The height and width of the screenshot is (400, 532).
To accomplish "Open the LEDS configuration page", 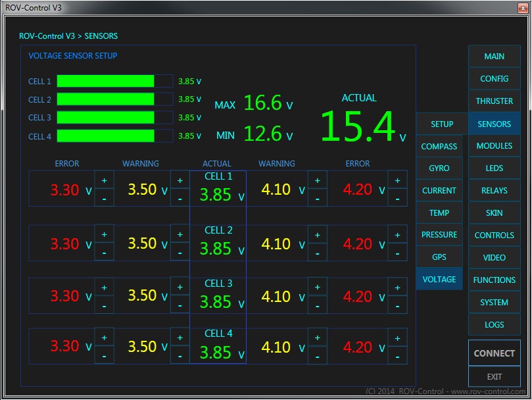I will (494, 168).
